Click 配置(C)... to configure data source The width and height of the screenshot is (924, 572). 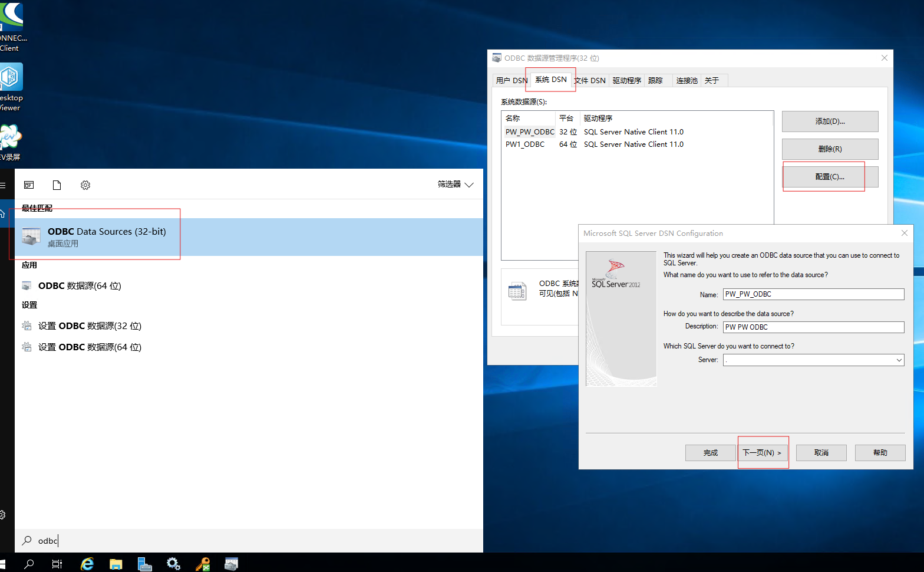pos(830,176)
